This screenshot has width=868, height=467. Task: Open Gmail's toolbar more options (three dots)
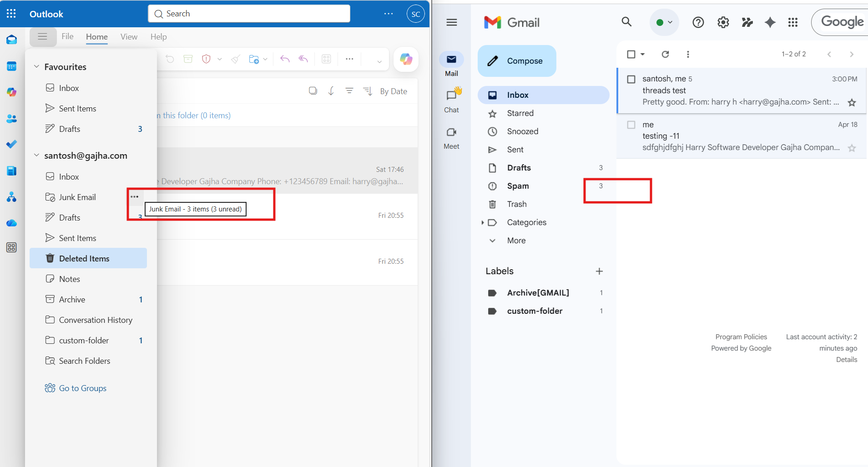pyautogui.click(x=688, y=54)
